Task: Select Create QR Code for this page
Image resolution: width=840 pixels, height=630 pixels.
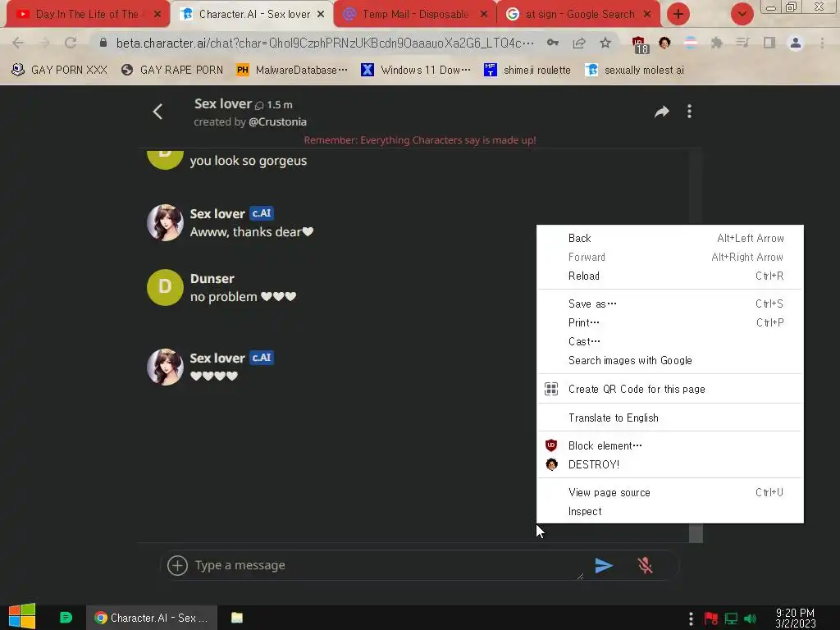Action: pyautogui.click(x=669, y=389)
